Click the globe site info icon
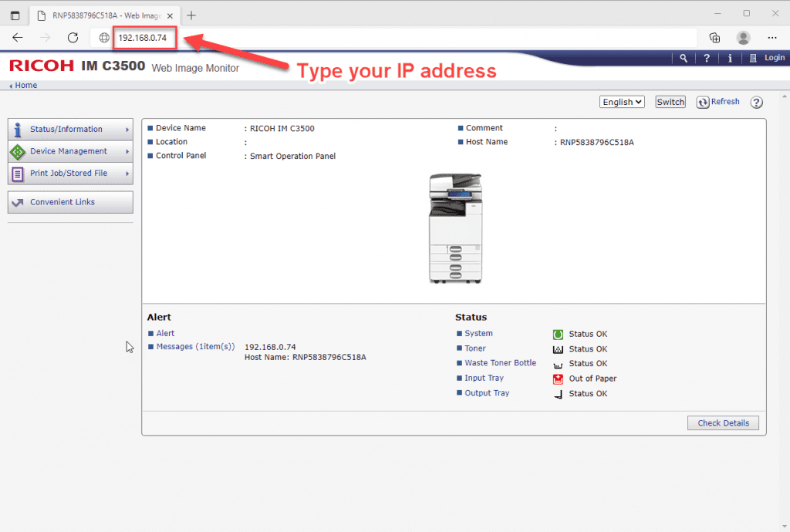Screen dimensions: 790x532 coord(104,38)
